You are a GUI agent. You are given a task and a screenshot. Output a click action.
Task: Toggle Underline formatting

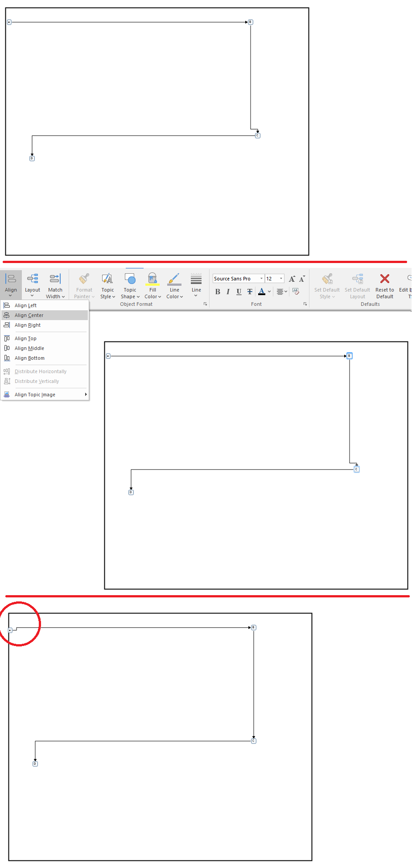pyautogui.click(x=239, y=292)
